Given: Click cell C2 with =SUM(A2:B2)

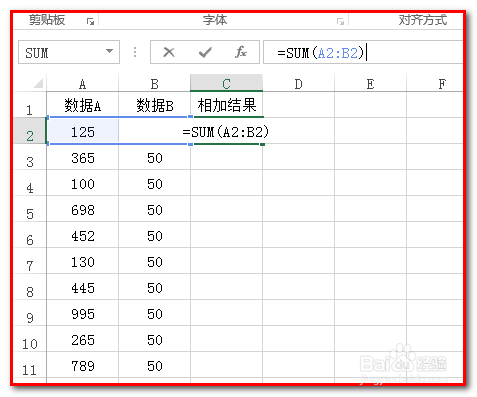Looking at the screenshot, I should coord(226,131).
